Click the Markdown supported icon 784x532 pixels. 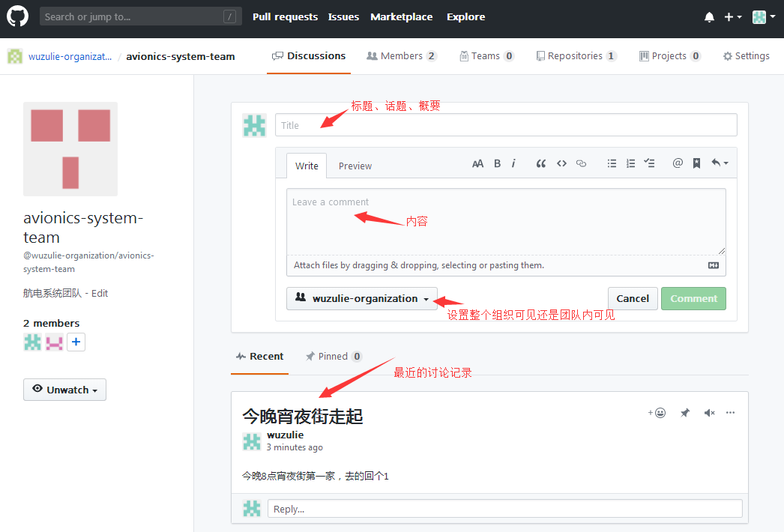pos(714,265)
